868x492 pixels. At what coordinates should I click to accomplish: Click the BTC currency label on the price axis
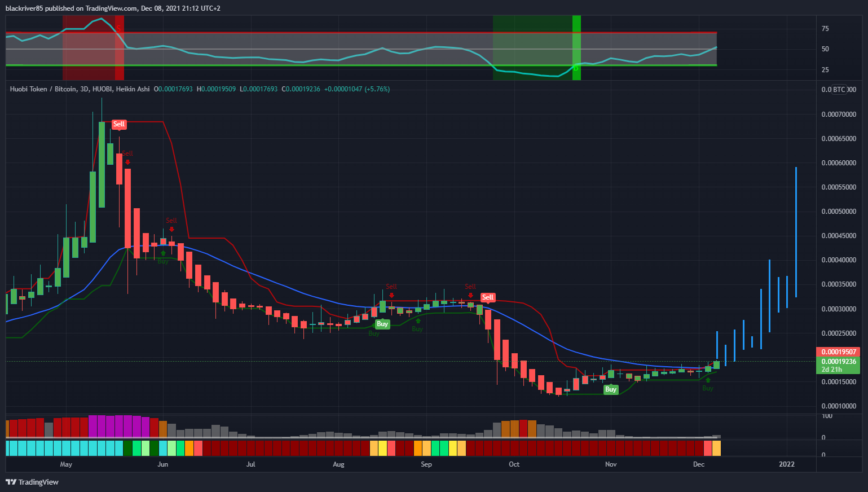(x=839, y=90)
